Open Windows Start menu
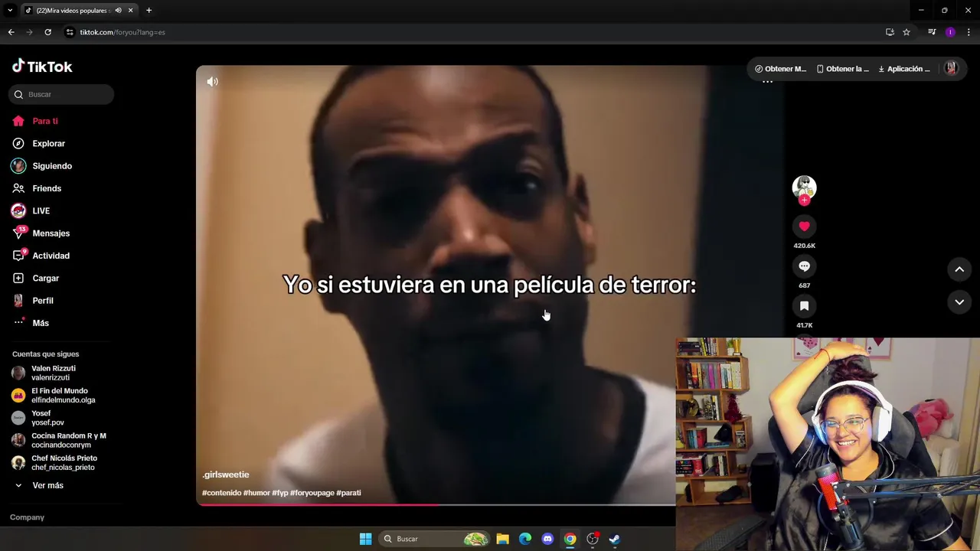The height and width of the screenshot is (551, 980). coord(365,539)
